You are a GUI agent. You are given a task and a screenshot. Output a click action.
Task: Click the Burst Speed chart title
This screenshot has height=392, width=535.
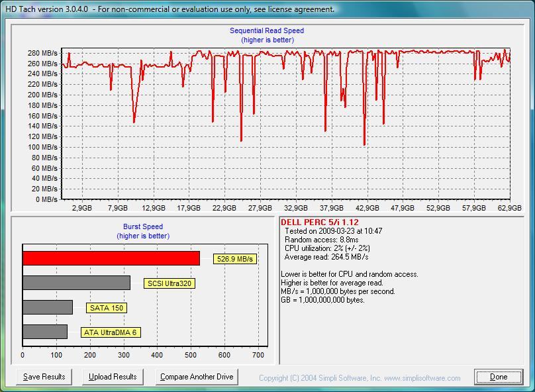coord(143,226)
